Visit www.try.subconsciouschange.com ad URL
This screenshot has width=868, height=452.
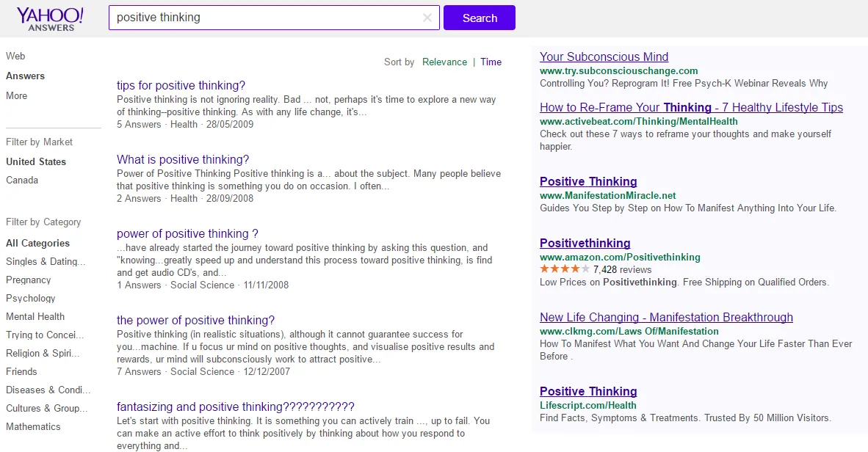[619, 71]
